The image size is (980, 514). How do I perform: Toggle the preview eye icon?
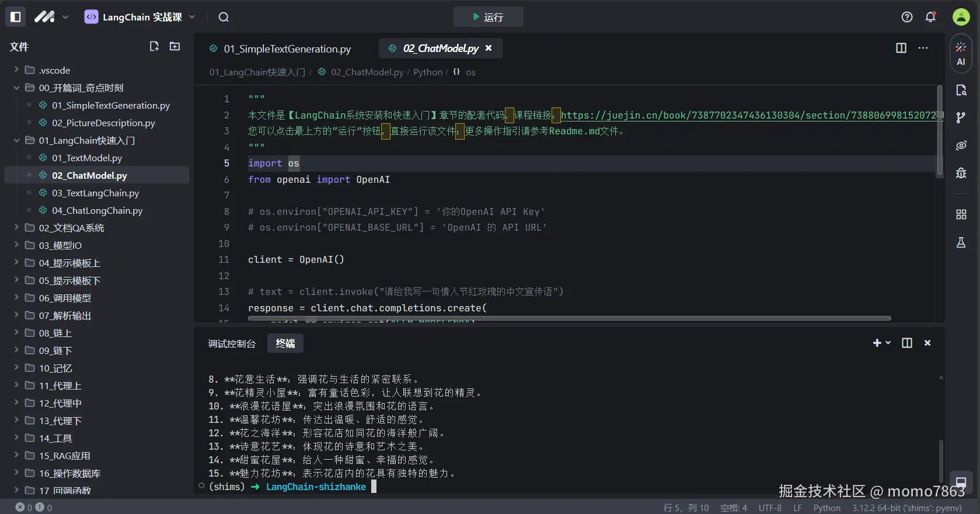[x=961, y=145]
